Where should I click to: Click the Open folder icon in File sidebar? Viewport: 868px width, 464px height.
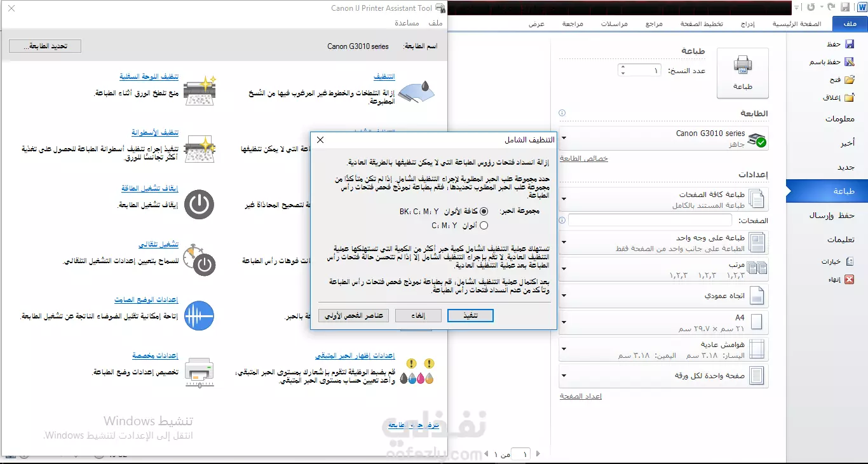(848, 79)
